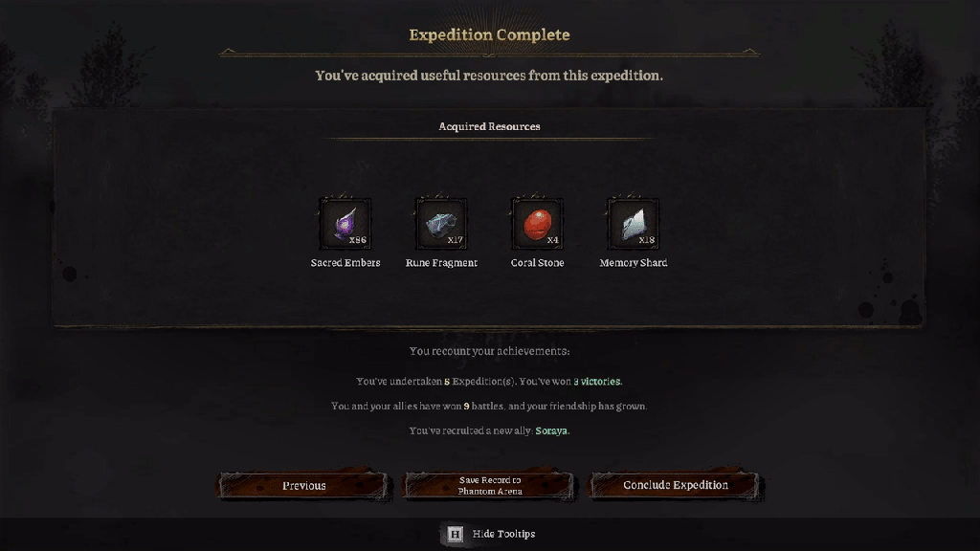Click the Rune Fragment name label
Screen dimensions: 980x551
click(441, 263)
